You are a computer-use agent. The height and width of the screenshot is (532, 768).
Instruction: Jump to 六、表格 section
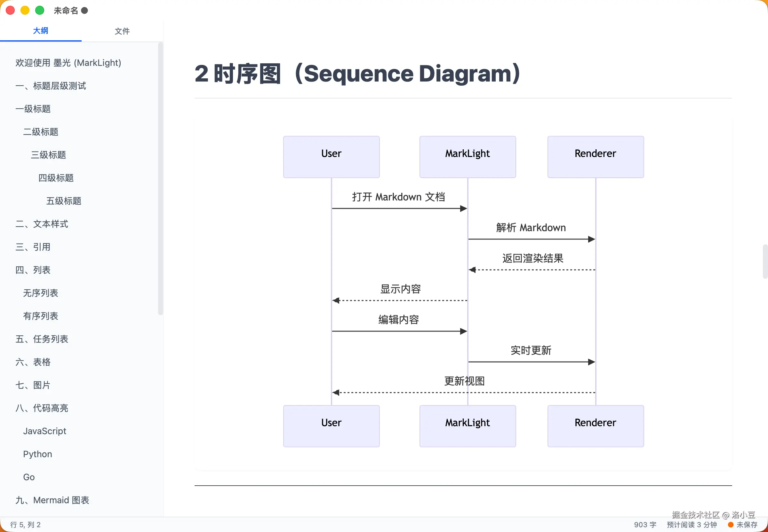(x=33, y=362)
